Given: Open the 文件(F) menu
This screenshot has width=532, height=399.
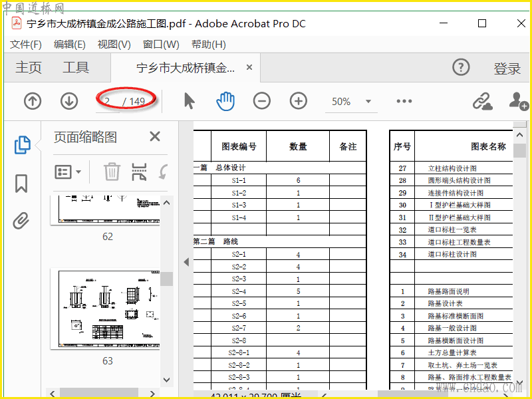Looking at the screenshot, I should pos(26,45).
